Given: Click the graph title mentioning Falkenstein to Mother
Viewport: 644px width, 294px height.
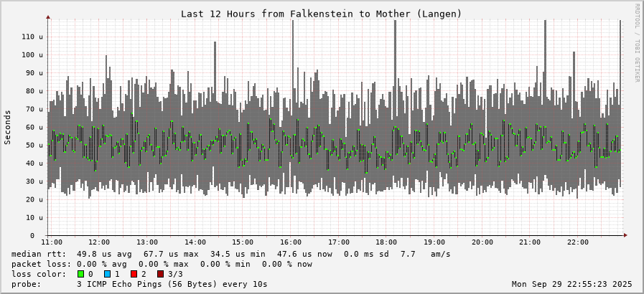Looking at the screenshot, I should coord(321,14).
